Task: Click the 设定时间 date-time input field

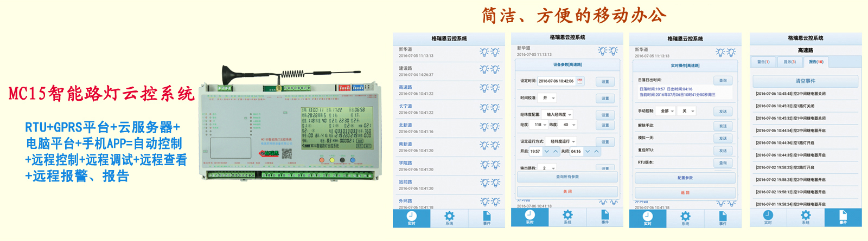Action: (556, 81)
